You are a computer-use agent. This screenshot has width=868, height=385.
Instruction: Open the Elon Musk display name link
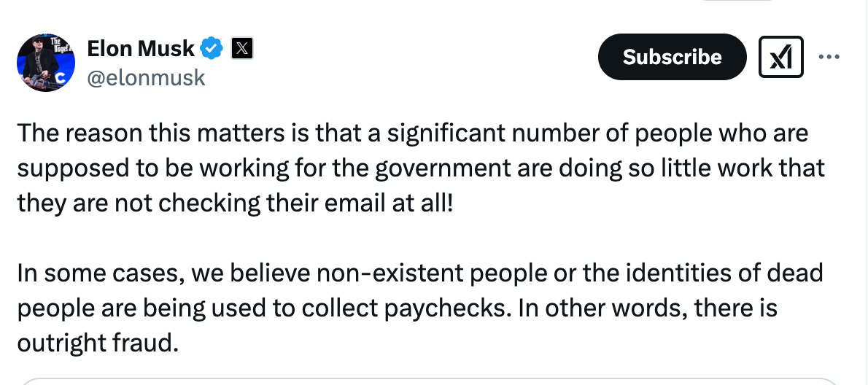(142, 49)
